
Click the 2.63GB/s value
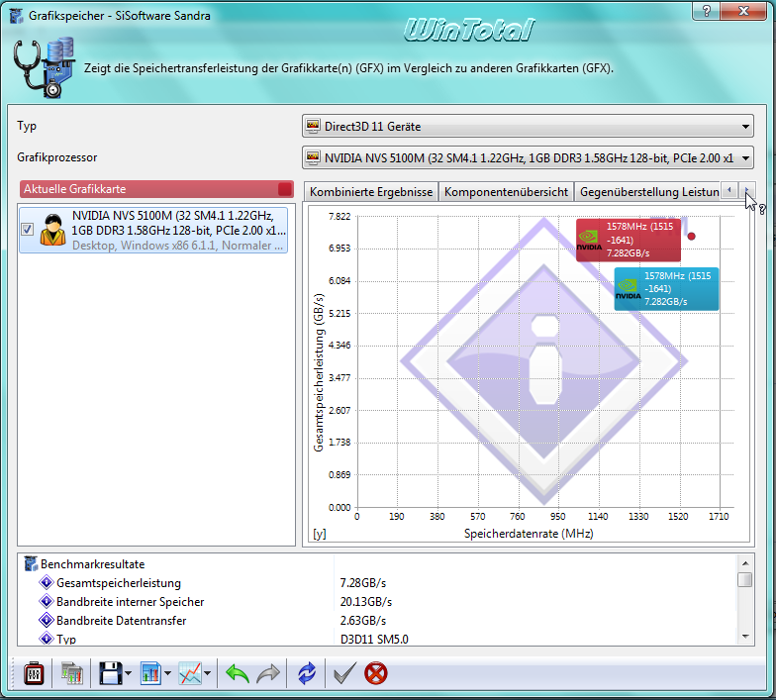click(362, 620)
